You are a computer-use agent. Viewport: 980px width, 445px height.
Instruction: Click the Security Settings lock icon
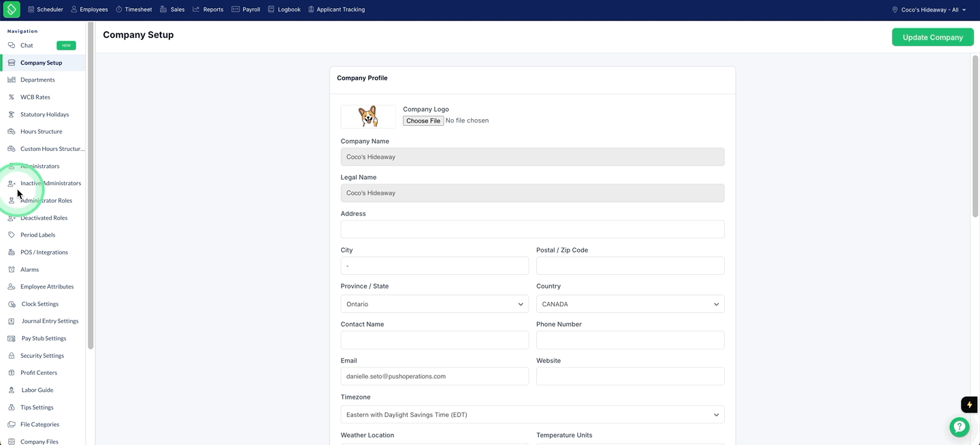(x=12, y=356)
